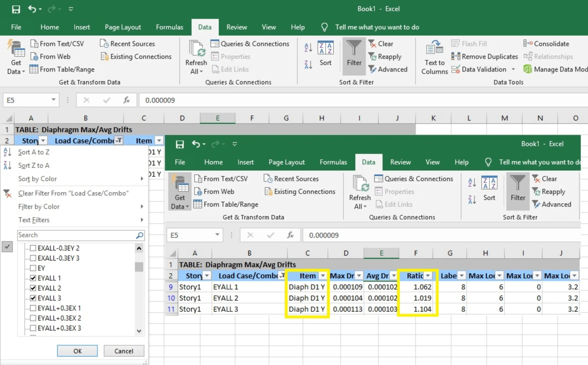Click the OK button in filter menu
Viewport: 588px width, 365px height.
point(77,351)
